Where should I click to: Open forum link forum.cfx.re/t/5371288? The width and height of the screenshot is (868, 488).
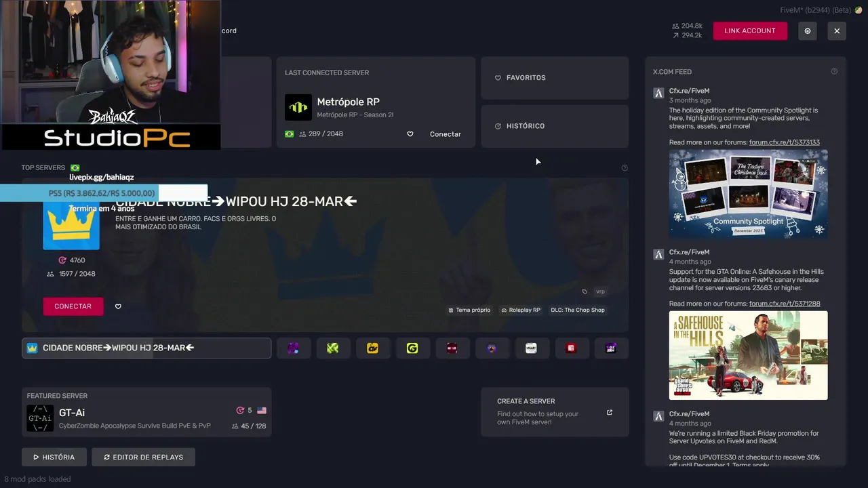point(785,304)
